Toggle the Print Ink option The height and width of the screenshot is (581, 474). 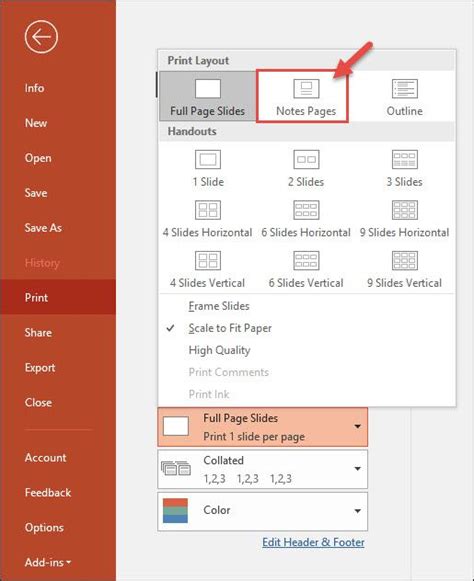(x=209, y=394)
